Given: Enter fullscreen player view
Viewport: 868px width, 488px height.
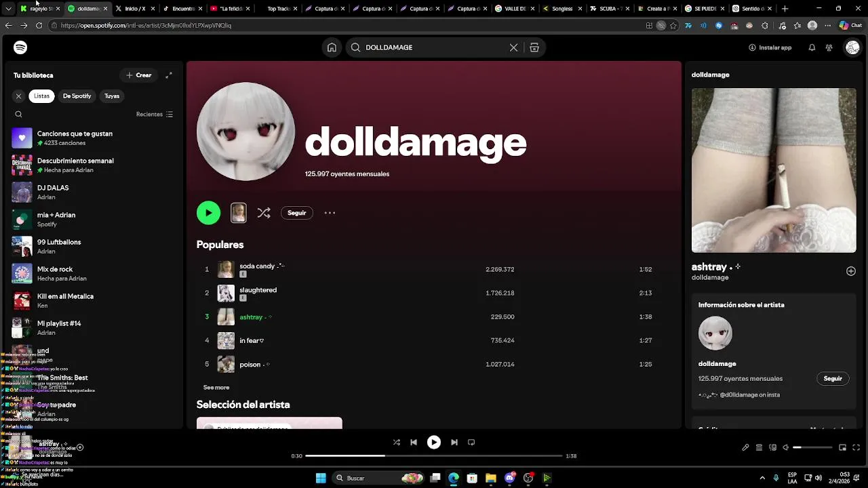Looking at the screenshot, I should click(x=856, y=447).
